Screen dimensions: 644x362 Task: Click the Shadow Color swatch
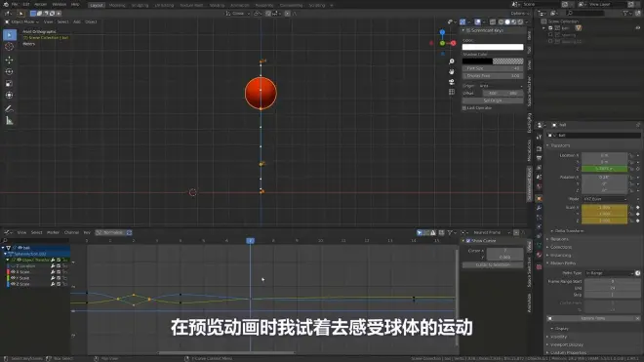pos(493,61)
